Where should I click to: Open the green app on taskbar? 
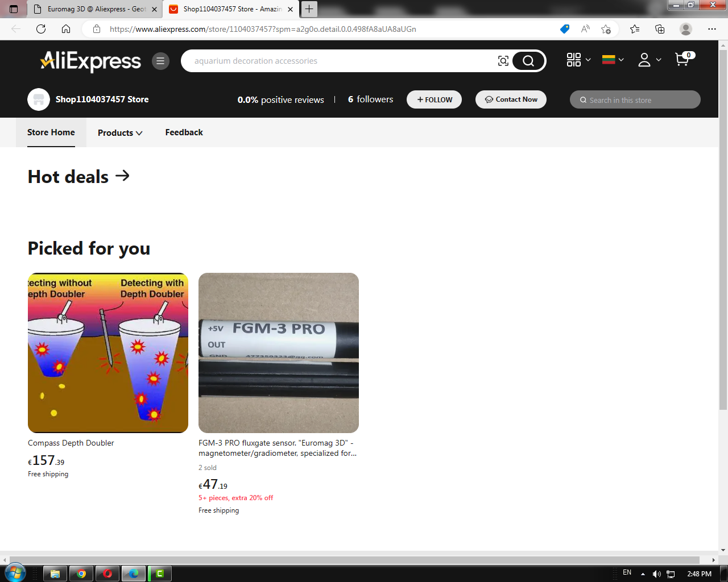pos(160,573)
